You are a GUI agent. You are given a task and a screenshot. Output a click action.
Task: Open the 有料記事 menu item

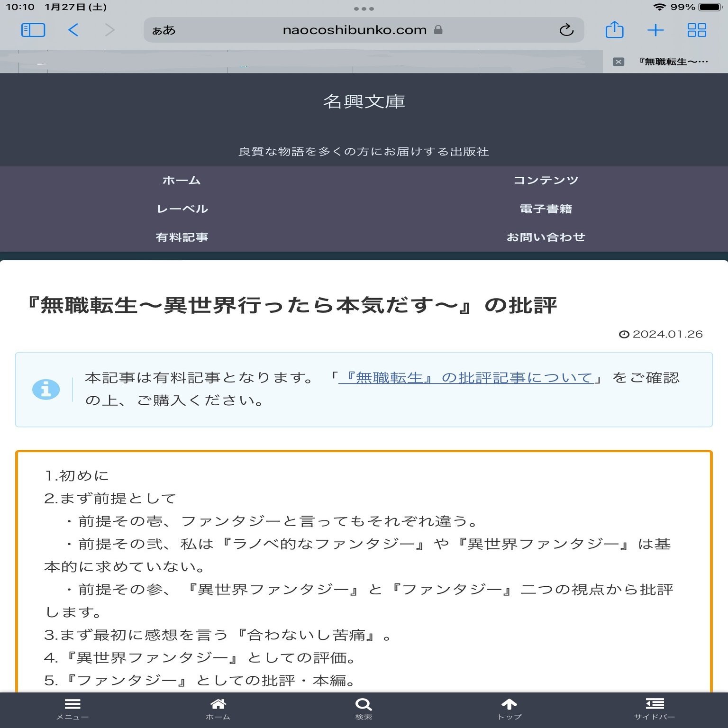click(182, 237)
